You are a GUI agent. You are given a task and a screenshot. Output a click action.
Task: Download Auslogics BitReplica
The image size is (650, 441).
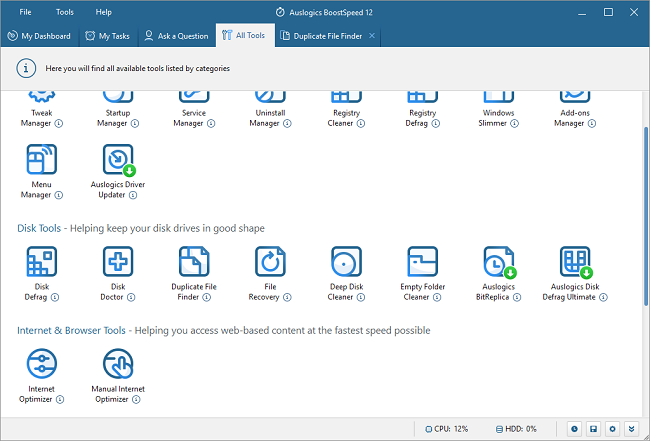click(499, 262)
